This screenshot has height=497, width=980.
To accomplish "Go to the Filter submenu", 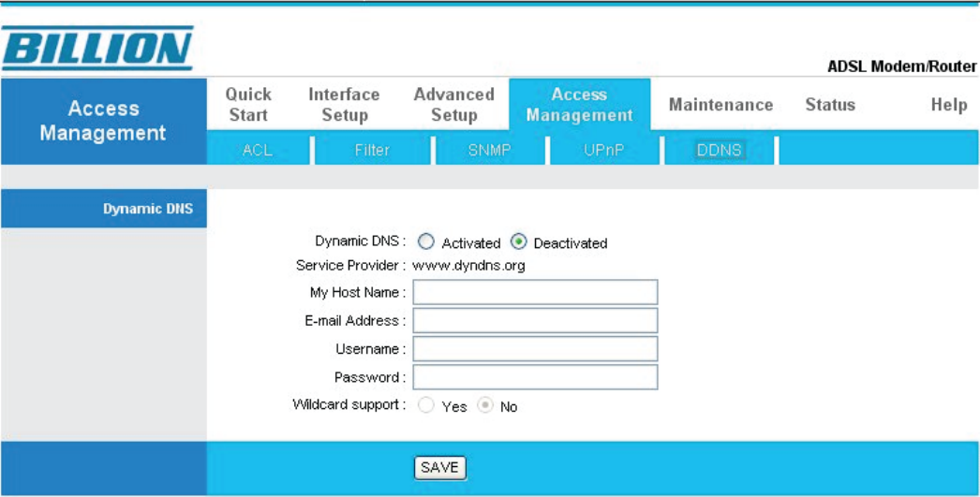I will point(372,150).
